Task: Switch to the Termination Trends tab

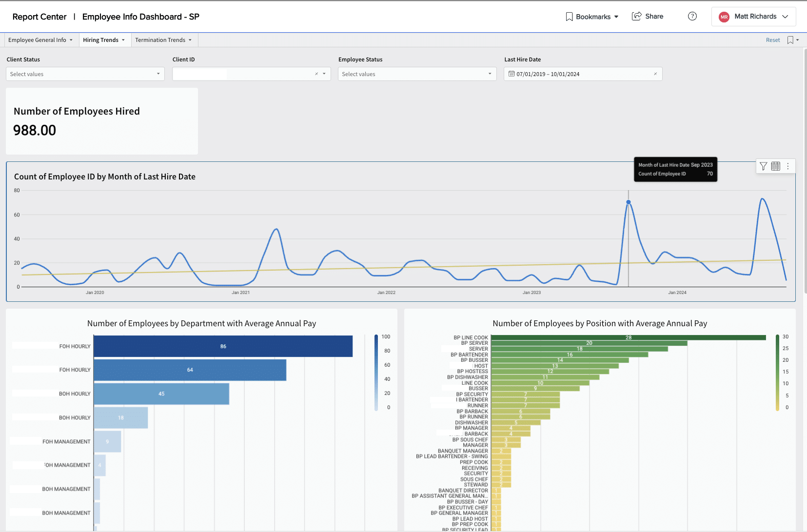Action: [x=161, y=39]
